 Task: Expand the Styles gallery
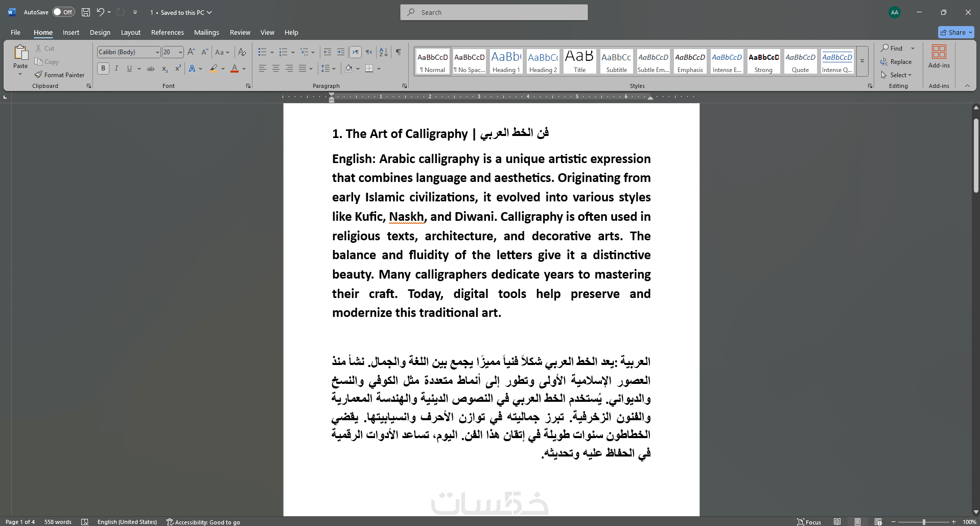tap(862, 61)
